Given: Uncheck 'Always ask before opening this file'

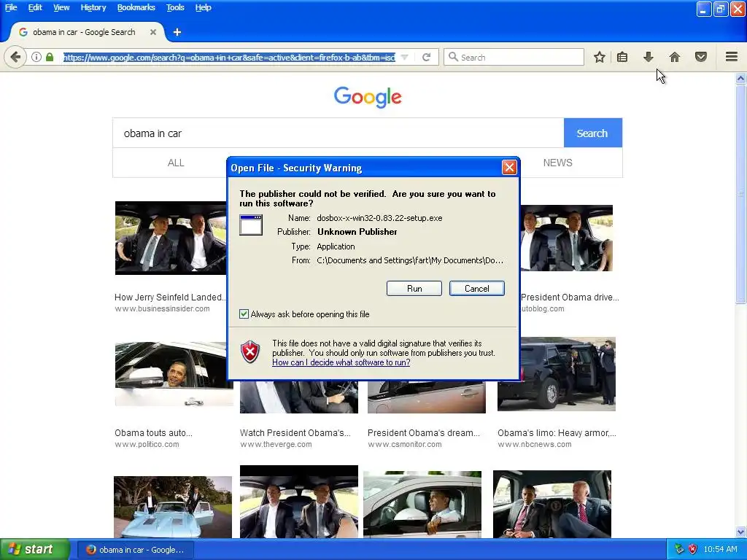Looking at the screenshot, I should 244,314.
